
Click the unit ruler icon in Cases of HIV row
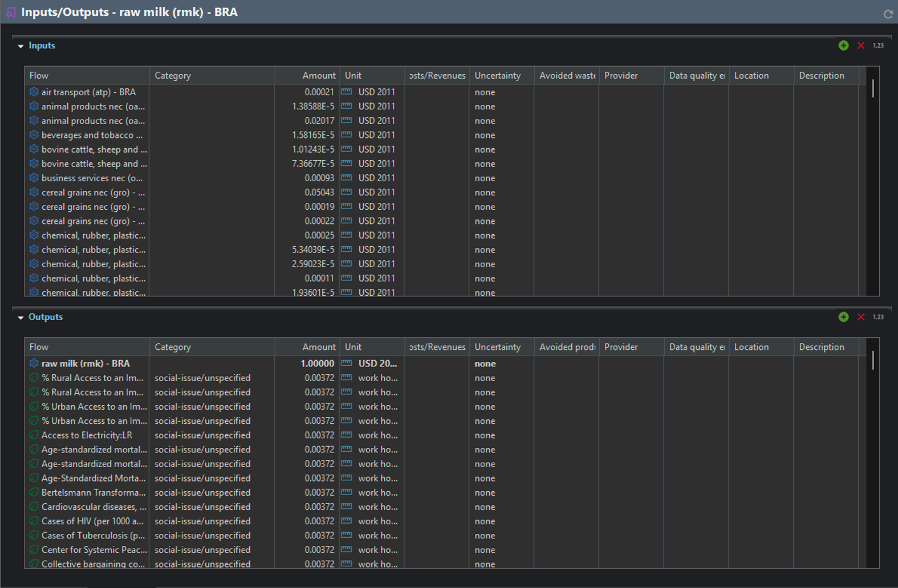tap(347, 521)
